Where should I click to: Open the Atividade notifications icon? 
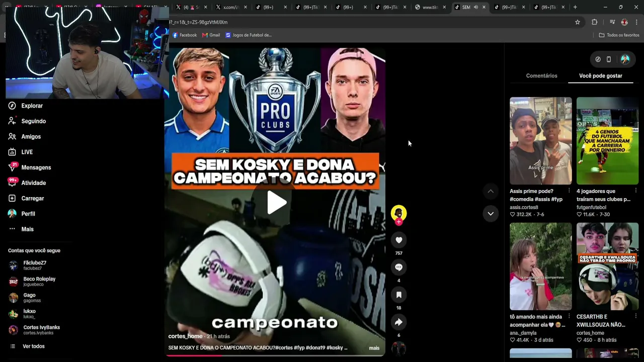click(x=12, y=183)
